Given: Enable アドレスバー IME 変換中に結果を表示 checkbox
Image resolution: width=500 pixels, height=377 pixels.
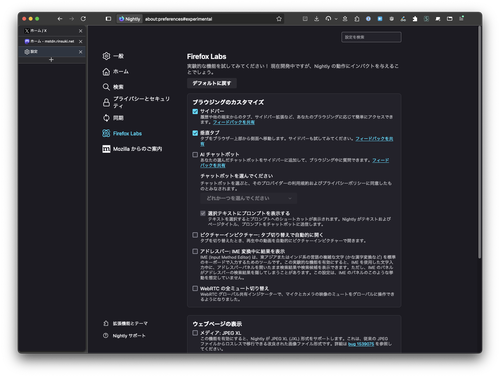Looking at the screenshot, I should (195, 251).
